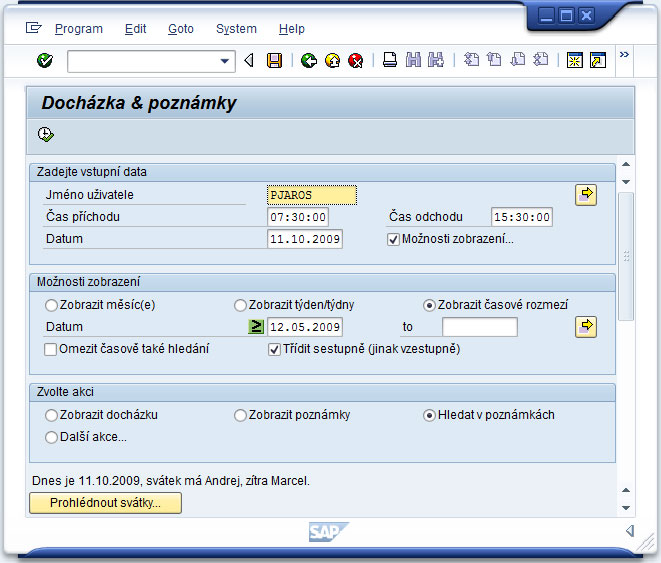This screenshot has height=563, width=661.
Task: Enable Omezit časově také hledání checkbox
Action: tap(51, 349)
